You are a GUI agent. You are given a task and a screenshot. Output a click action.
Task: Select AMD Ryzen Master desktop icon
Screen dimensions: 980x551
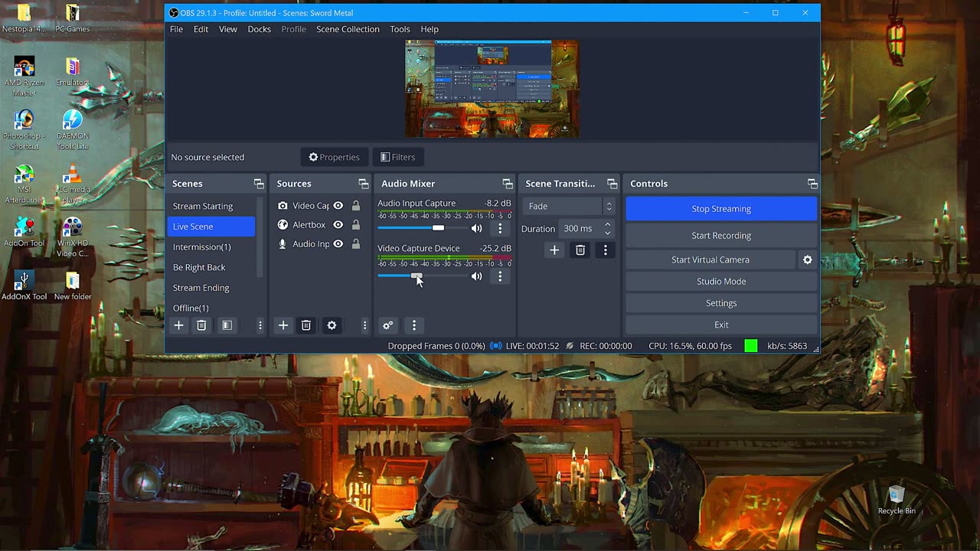[x=24, y=77]
